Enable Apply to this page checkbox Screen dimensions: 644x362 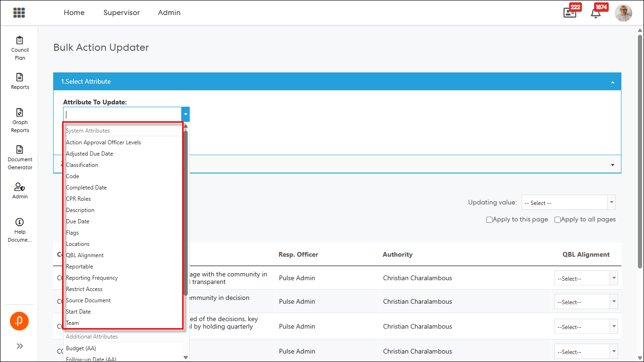pos(489,220)
